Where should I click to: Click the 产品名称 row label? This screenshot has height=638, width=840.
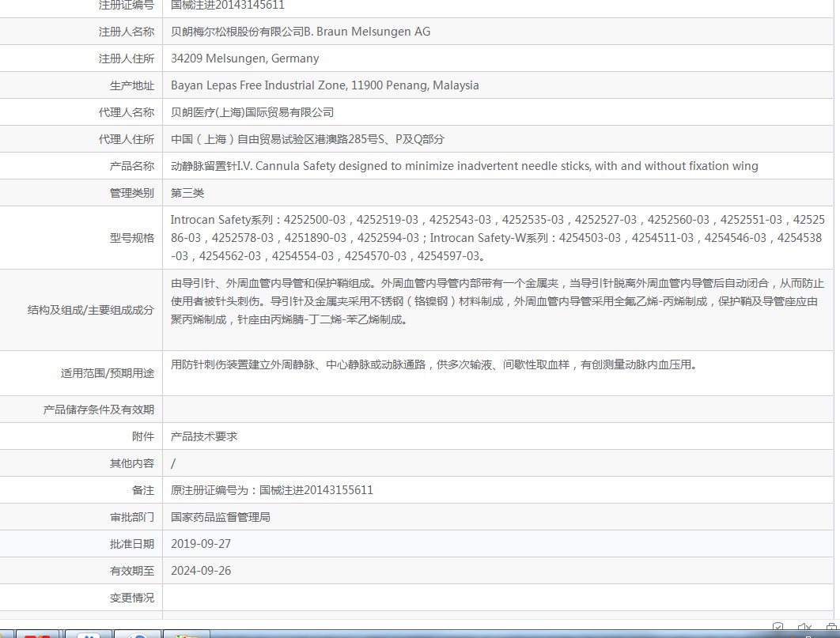click(132, 166)
